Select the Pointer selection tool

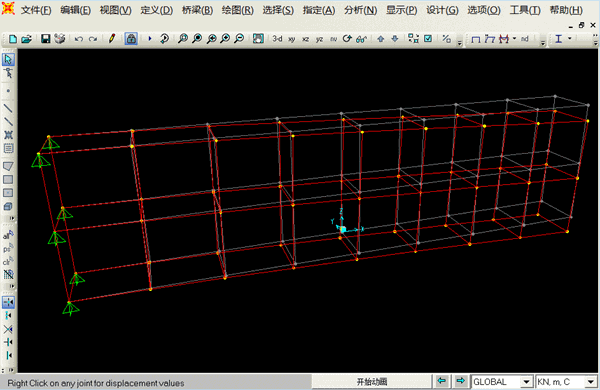8,59
